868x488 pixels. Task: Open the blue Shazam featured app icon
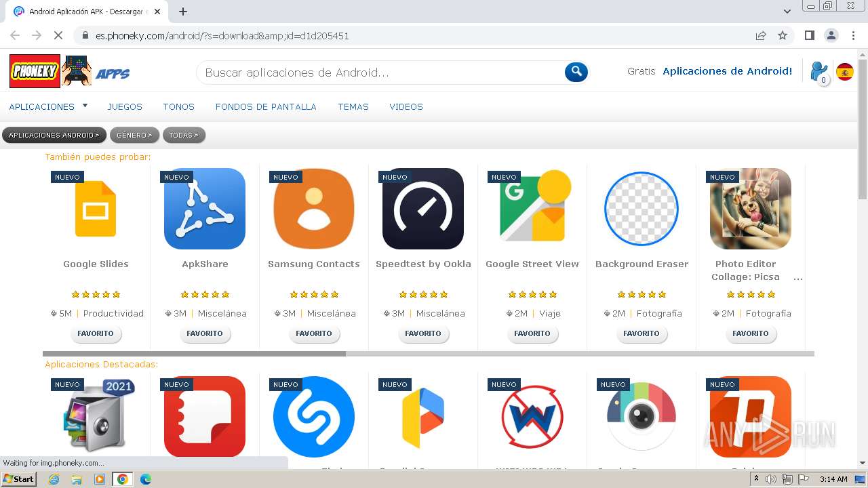tap(314, 416)
